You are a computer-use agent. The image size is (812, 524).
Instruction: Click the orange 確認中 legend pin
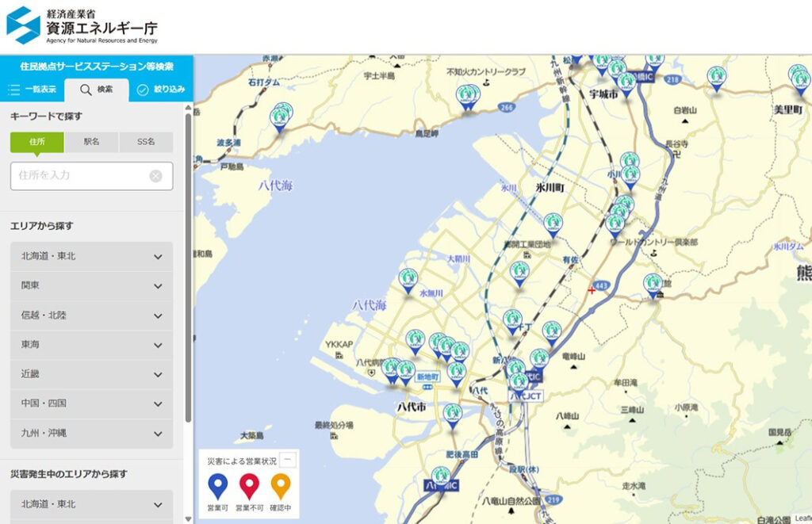[281, 487]
